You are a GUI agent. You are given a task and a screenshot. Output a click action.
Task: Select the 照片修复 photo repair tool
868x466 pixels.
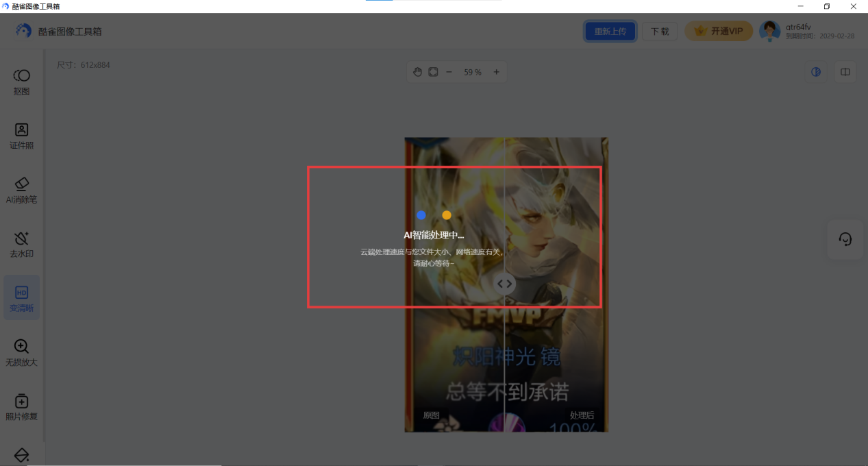(x=21, y=406)
